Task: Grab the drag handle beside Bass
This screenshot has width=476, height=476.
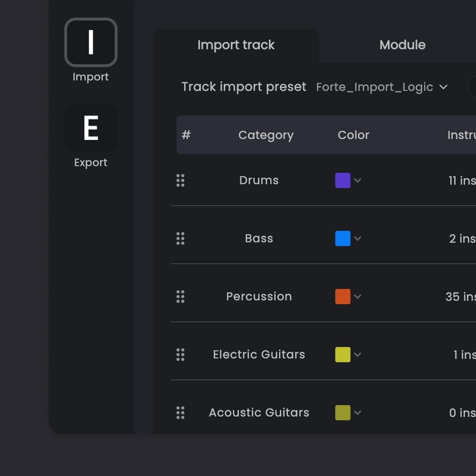Action: click(180, 238)
